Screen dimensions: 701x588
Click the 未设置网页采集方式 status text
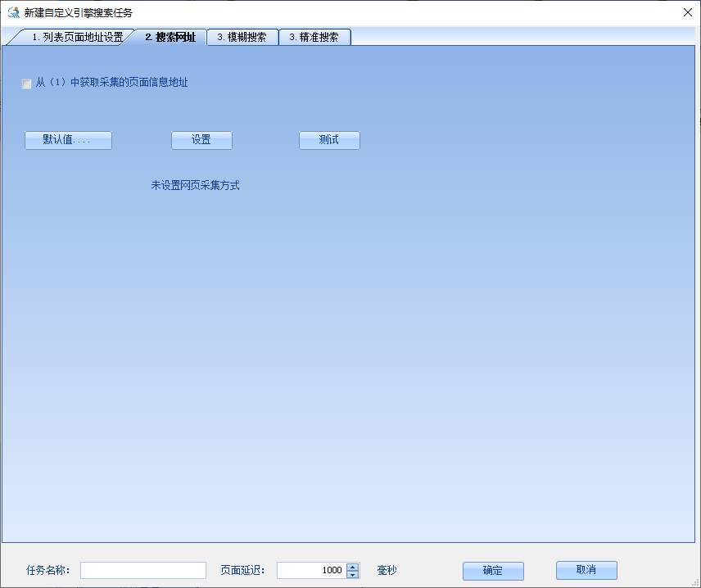coord(194,185)
